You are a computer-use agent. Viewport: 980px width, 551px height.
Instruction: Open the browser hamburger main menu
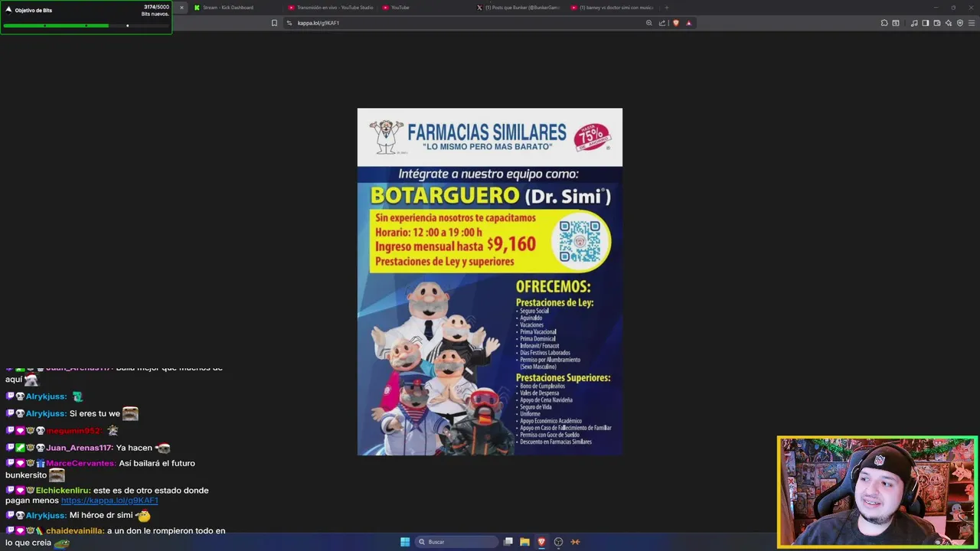[972, 23]
